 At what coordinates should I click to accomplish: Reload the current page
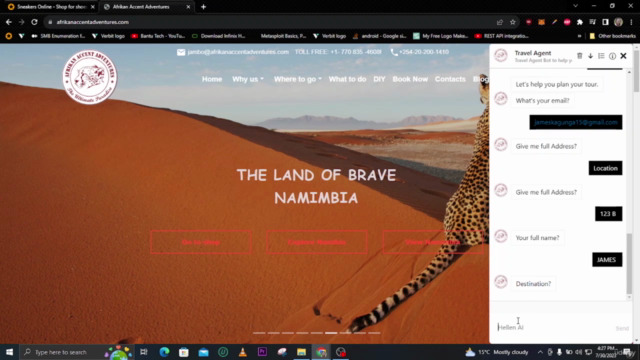click(x=34, y=22)
